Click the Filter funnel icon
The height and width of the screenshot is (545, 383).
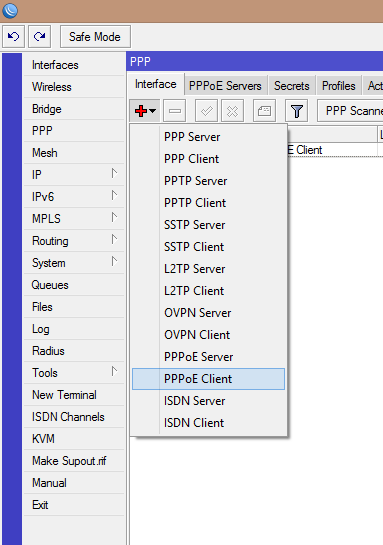click(x=296, y=111)
